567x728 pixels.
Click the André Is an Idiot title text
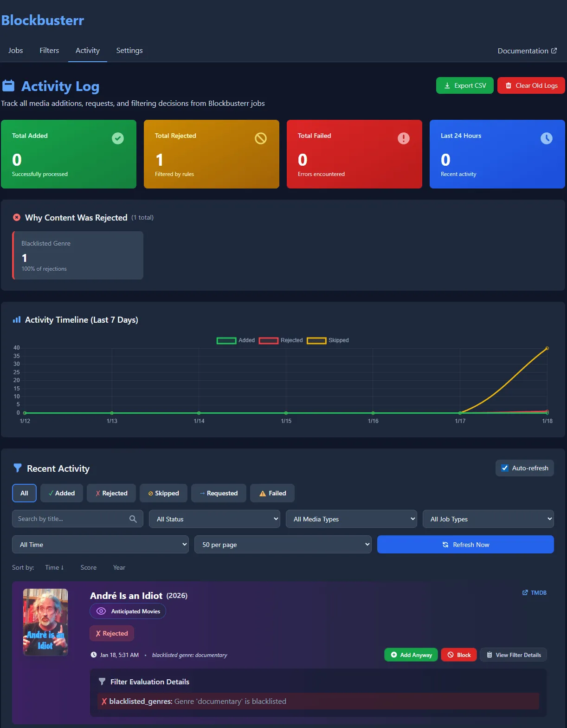(126, 596)
